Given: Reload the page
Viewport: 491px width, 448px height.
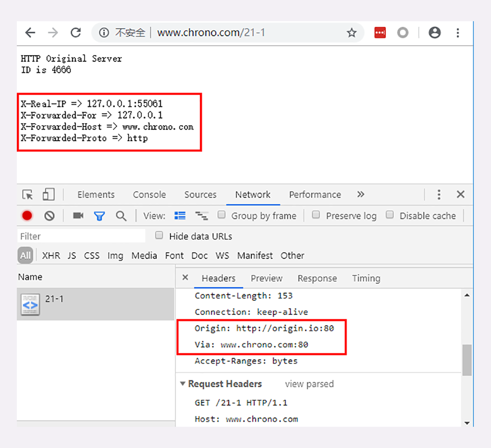Looking at the screenshot, I should pyautogui.click(x=76, y=33).
